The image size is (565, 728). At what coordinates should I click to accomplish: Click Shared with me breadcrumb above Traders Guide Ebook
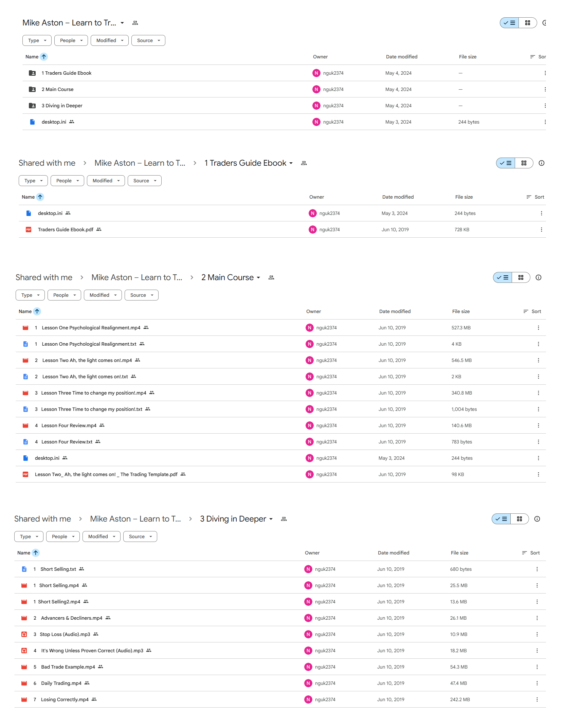click(x=47, y=163)
